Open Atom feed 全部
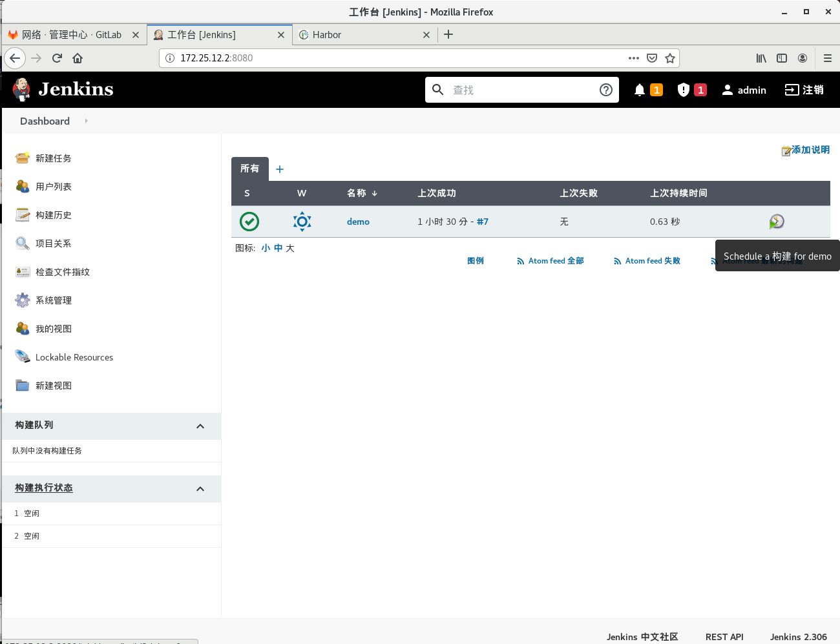This screenshot has height=644, width=840. pyautogui.click(x=550, y=261)
